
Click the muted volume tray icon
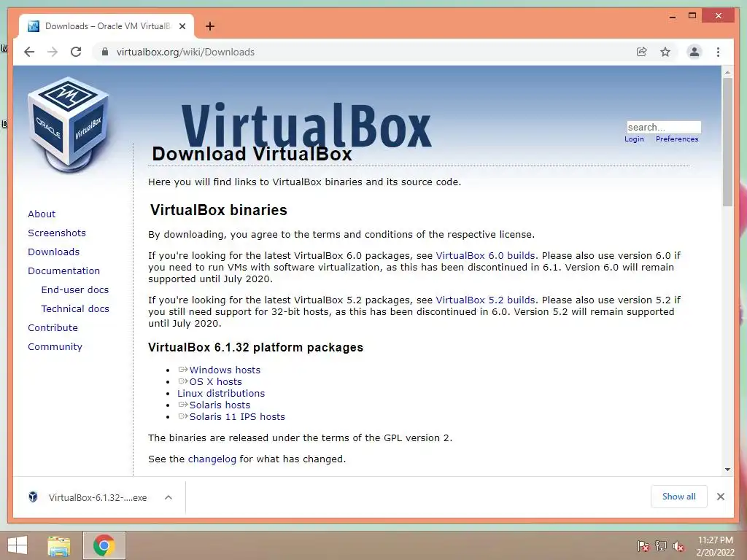[x=678, y=546]
